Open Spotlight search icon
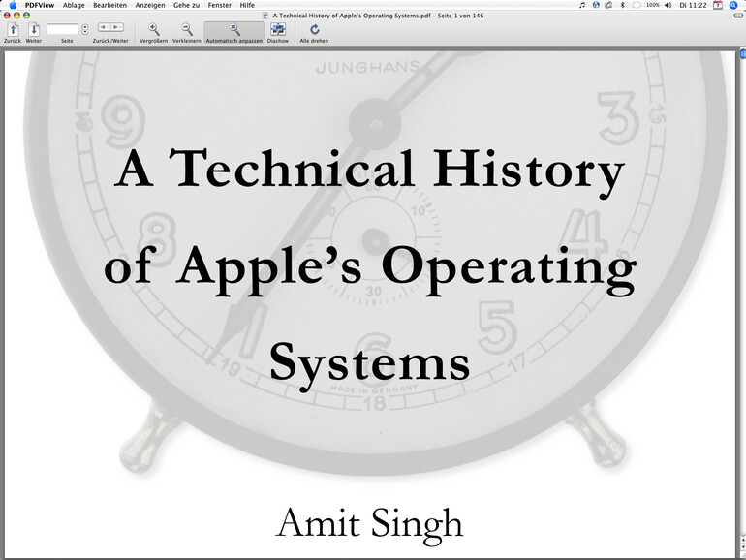Screen dimensions: 746x560 [733, 5]
